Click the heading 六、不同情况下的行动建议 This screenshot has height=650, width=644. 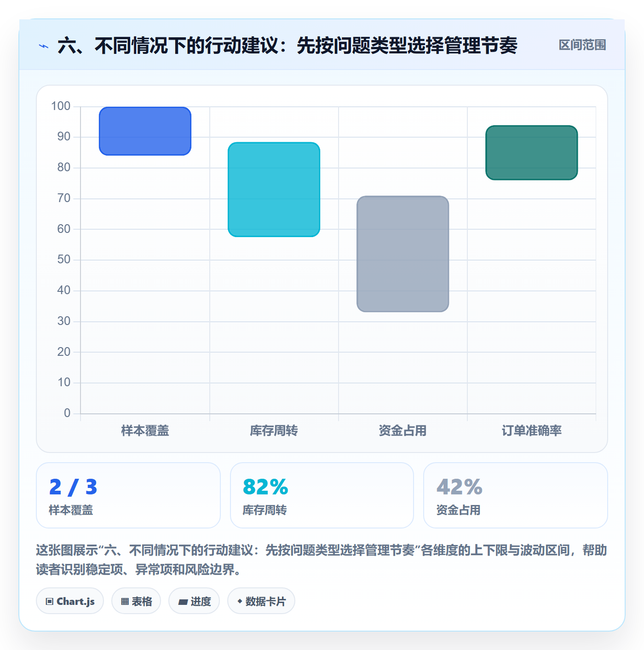coord(287,46)
